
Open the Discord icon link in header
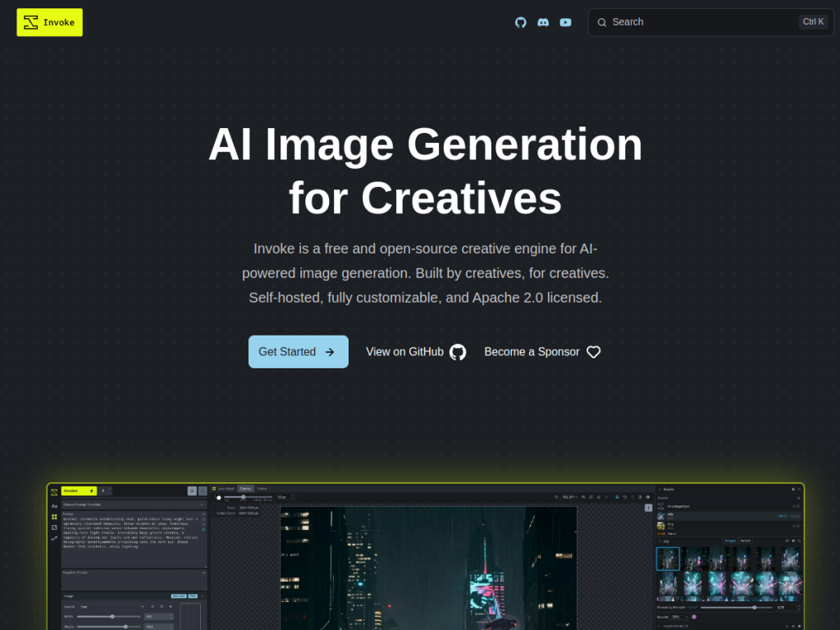[543, 22]
